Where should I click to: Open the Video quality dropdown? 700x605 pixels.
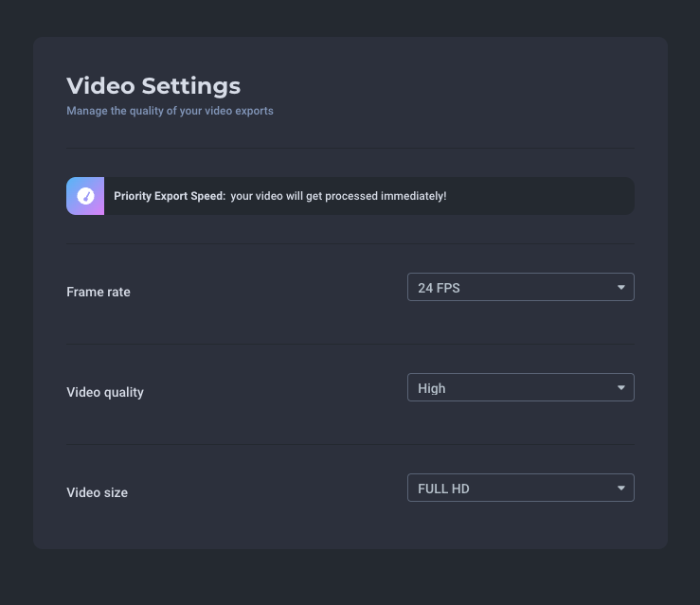click(521, 387)
